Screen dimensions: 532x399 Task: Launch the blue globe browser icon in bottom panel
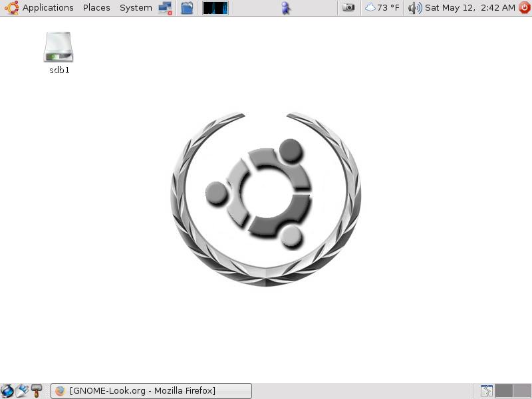point(7,391)
